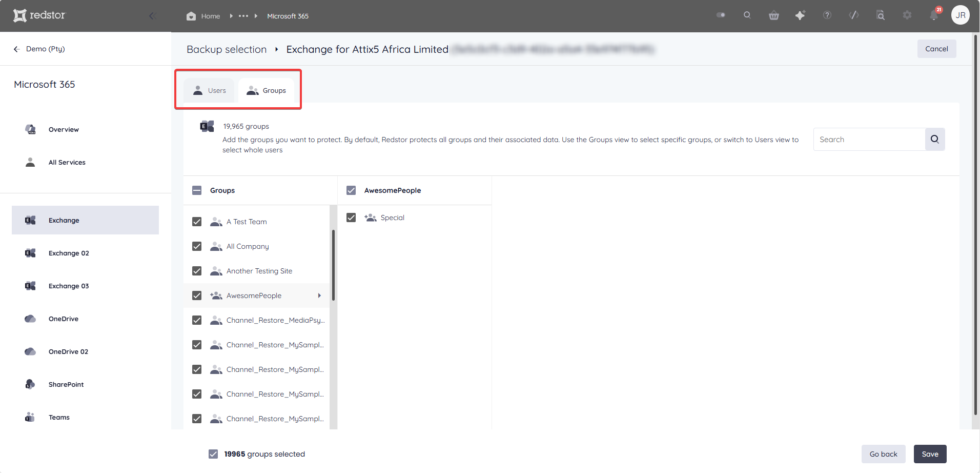Click the group icon next to Special

[371, 218]
